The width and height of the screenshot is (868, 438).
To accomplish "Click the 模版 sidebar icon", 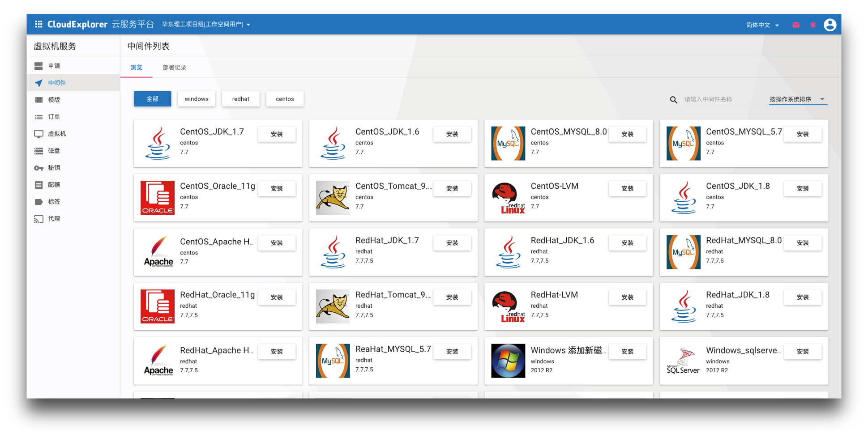I will [x=38, y=100].
